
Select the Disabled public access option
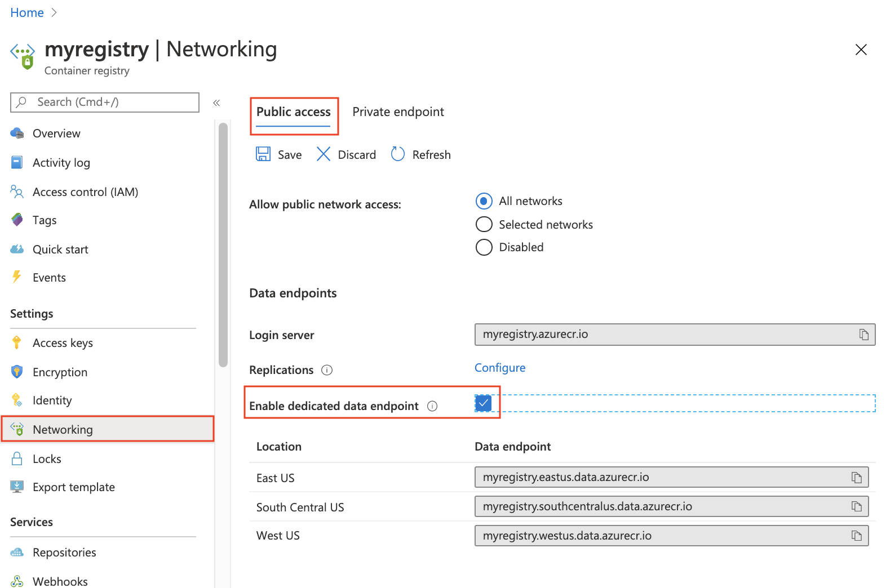tap(484, 247)
